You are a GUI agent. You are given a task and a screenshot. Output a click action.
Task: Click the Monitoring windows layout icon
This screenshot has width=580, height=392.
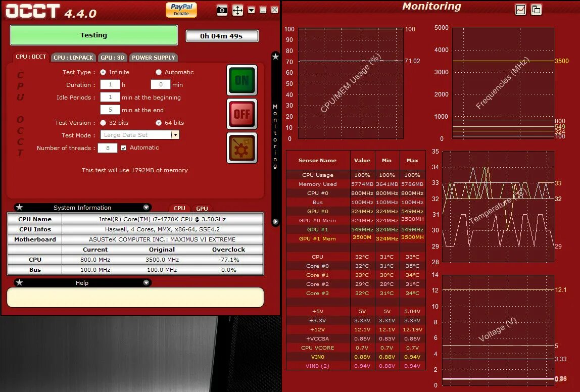click(536, 9)
